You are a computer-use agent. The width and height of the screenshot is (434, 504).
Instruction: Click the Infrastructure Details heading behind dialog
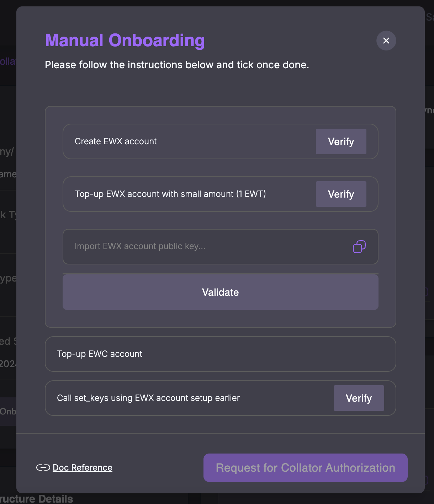coord(36,499)
